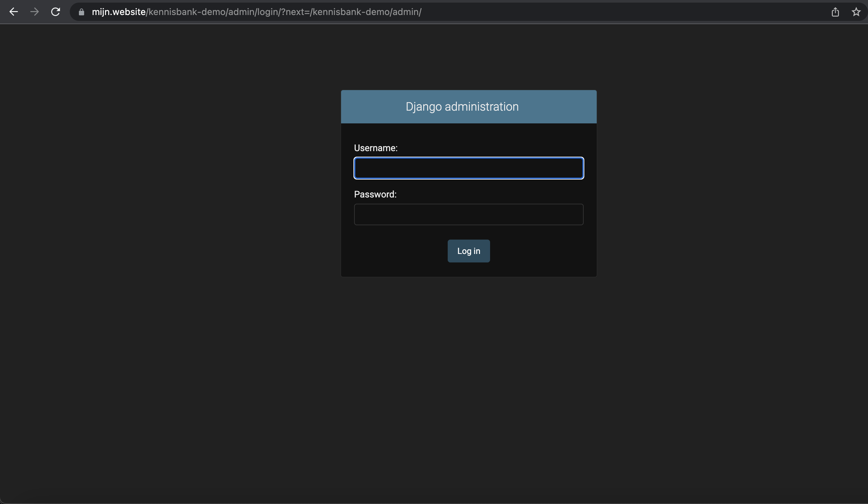Screen dimensions: 868x504
Task: Reload the page with the refresh icon
Action: click(x=55, y=12)
